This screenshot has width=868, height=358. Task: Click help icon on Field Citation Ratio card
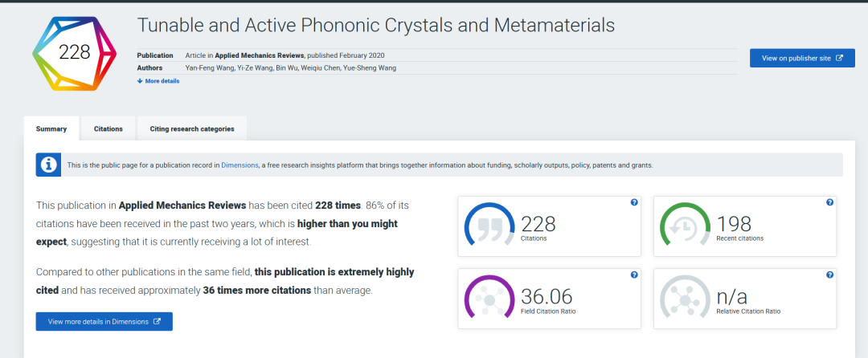[634, 275]
